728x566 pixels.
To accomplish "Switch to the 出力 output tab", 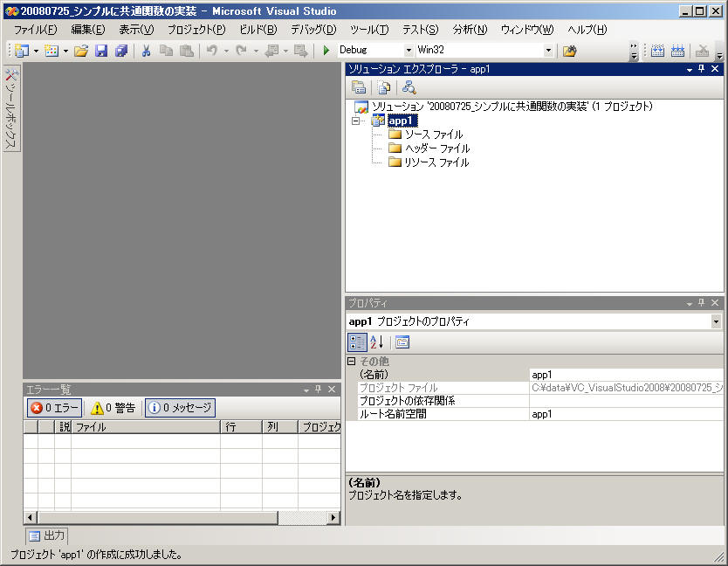I will (47, 535).
